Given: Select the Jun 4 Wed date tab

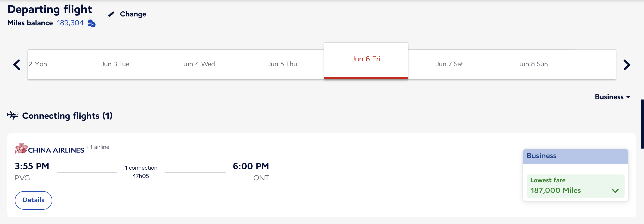Looking at the screenshot, I should click(199, 64).
